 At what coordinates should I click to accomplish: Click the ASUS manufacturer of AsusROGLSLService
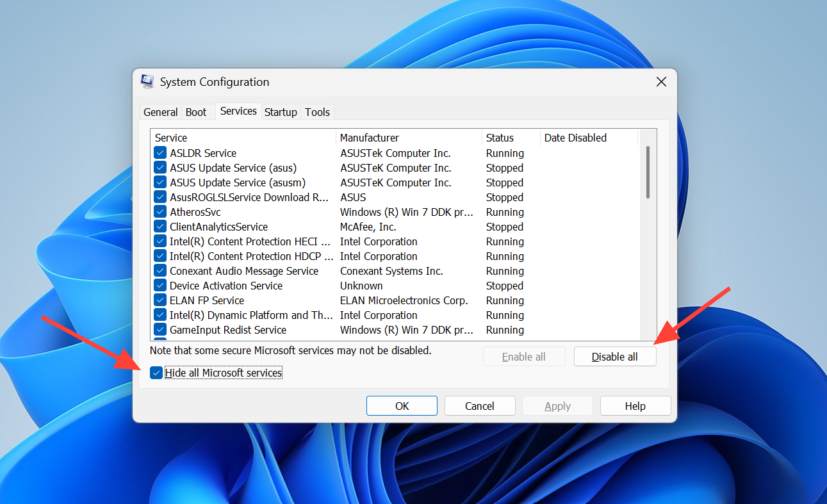(353, 197)
